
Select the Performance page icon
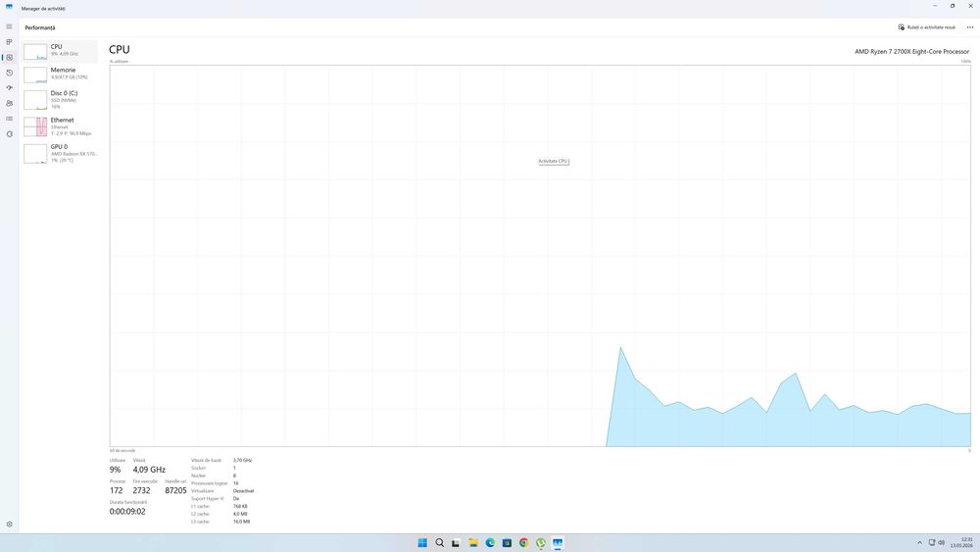10,58
